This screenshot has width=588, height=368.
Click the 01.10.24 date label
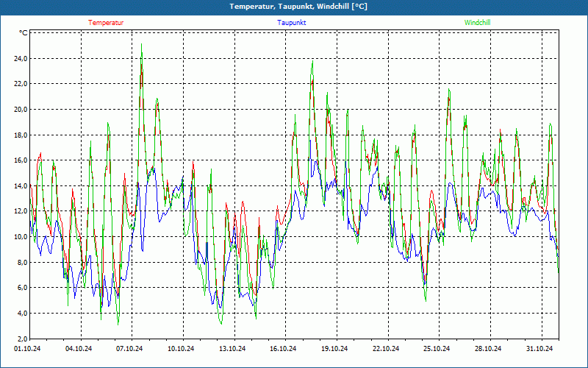[x=27, y=349]
